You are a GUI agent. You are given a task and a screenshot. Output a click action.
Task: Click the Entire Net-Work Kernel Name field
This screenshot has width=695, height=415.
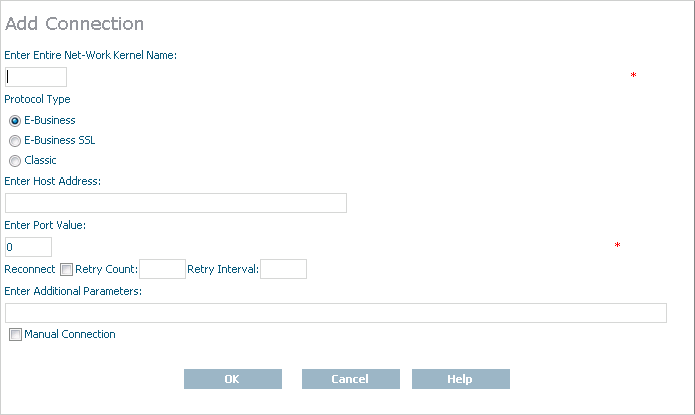[36, 77]
